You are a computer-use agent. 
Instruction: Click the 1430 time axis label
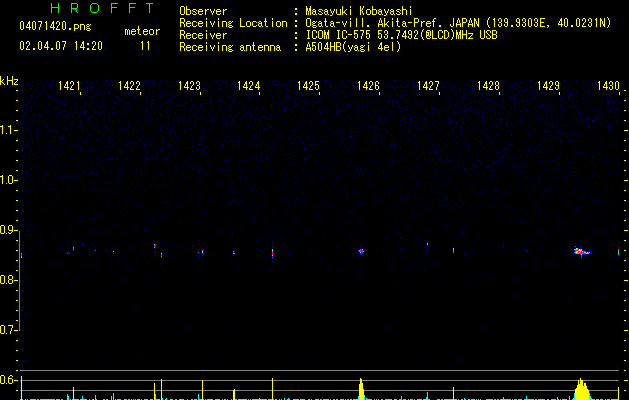pos(608,86)
